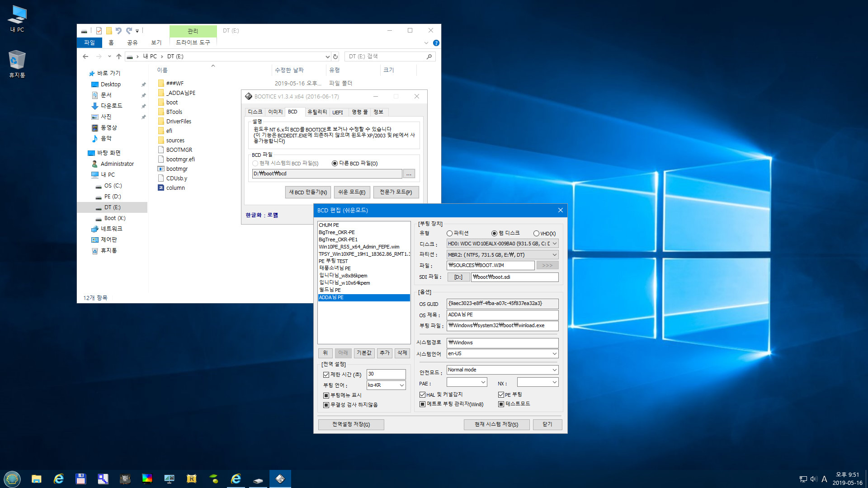Click 전역설정 저장(G) button

point(351,425)
